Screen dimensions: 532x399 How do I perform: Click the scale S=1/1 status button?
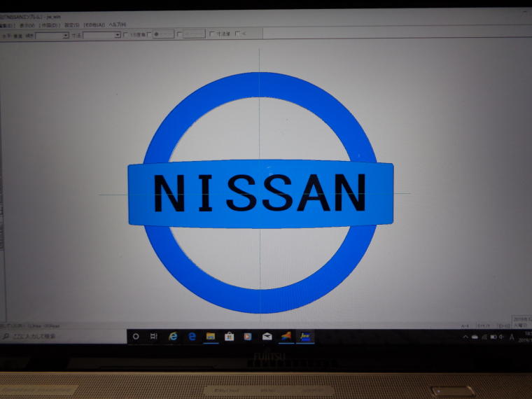click(x=484, y=325)
